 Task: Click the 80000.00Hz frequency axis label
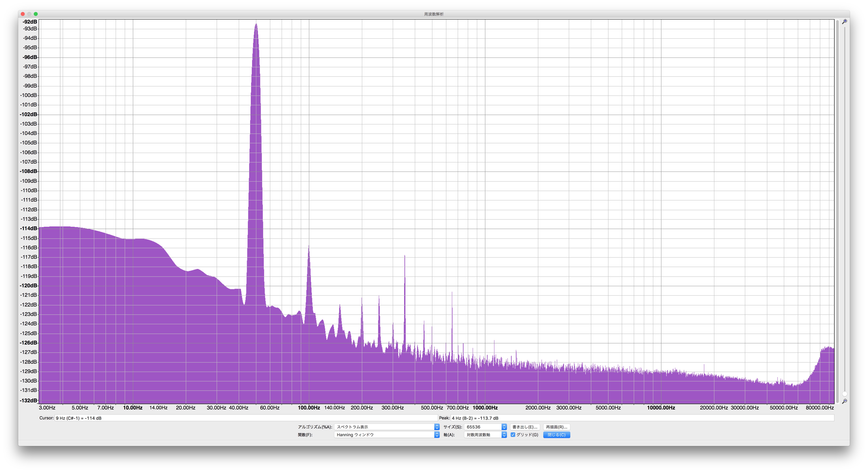click(x=819, y=408)
